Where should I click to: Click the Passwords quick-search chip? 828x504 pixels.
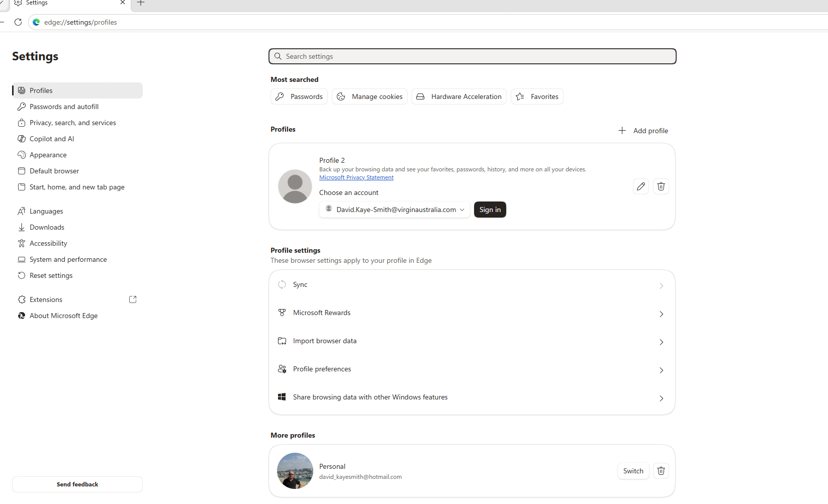(x=299, y=96)
